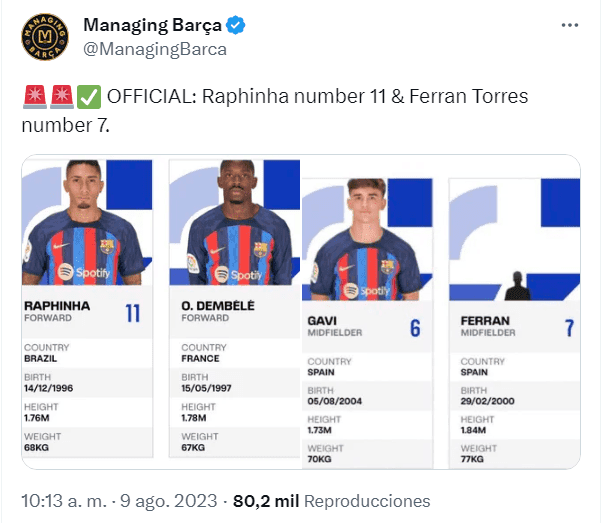
Task: Open the Managing Barça profile avatar
Action: tap(45, 38)
